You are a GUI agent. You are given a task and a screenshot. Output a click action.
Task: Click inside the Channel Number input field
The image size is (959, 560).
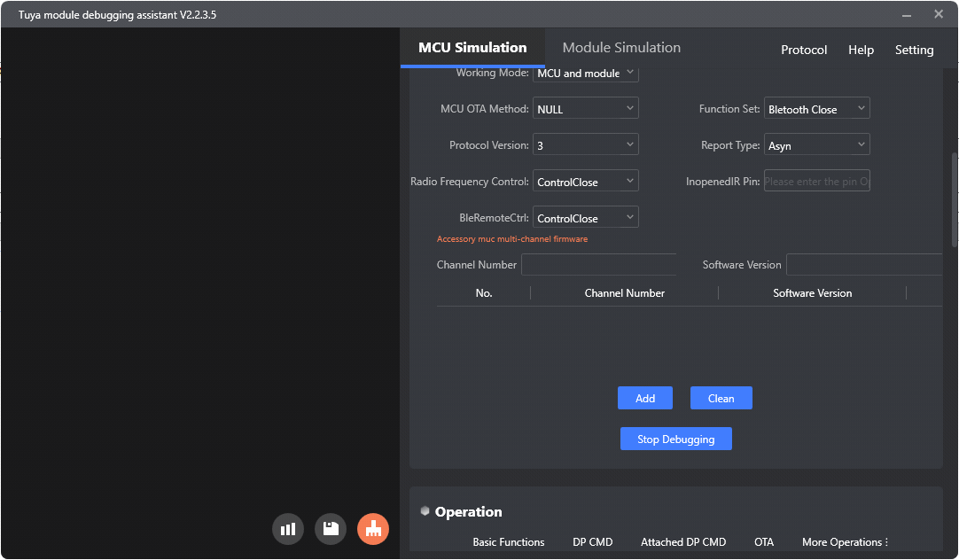click(598, 264)
